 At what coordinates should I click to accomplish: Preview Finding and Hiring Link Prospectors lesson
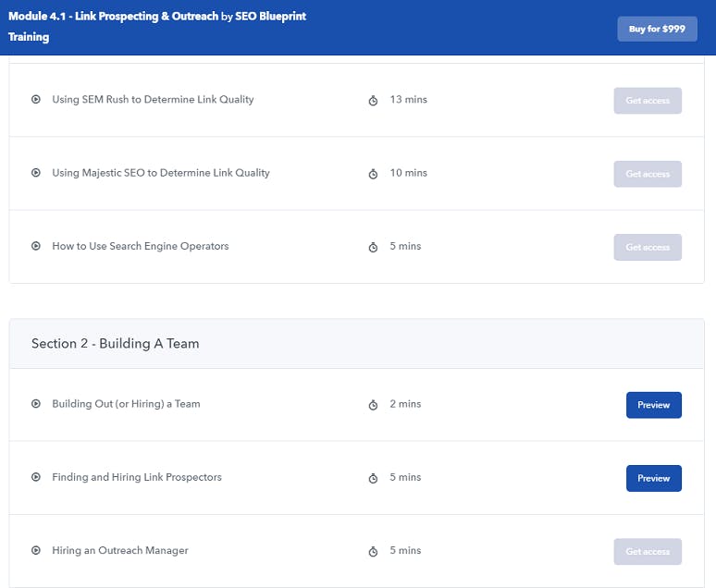tap(653, 478)
